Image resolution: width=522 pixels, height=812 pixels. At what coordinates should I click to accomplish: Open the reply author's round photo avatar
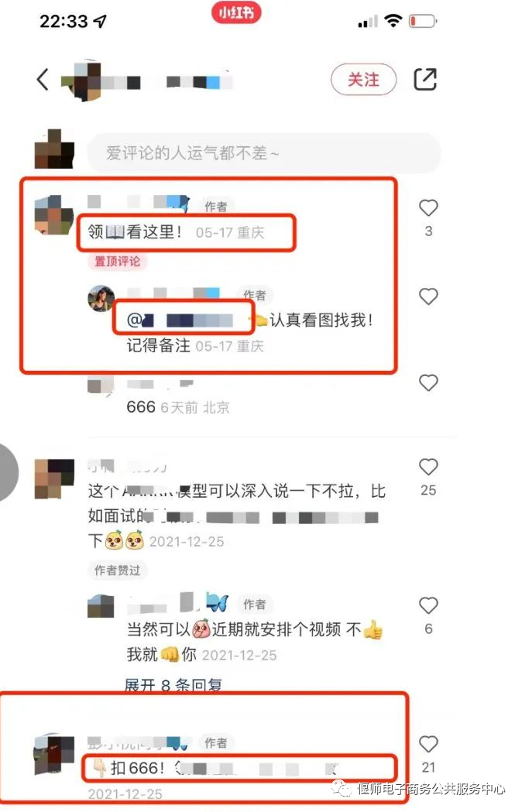click(101, 298)
